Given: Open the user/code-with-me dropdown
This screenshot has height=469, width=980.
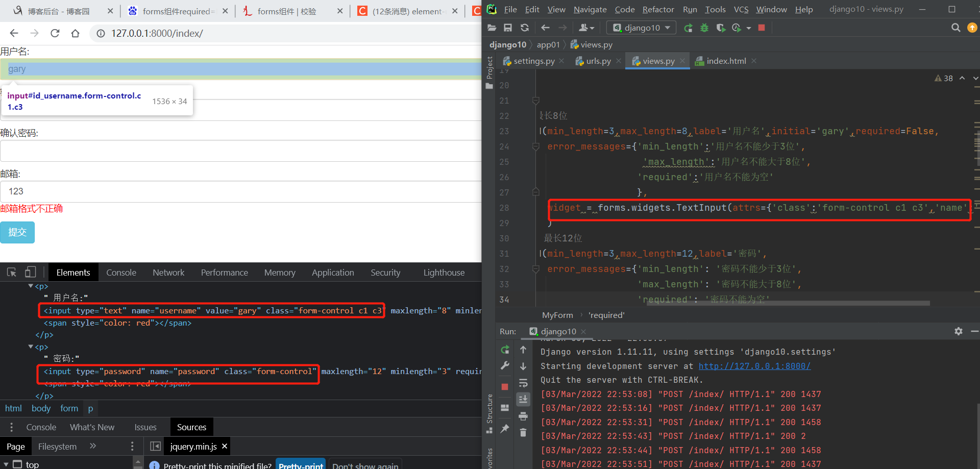Looking at the screenshot, I should coord(586,28).
